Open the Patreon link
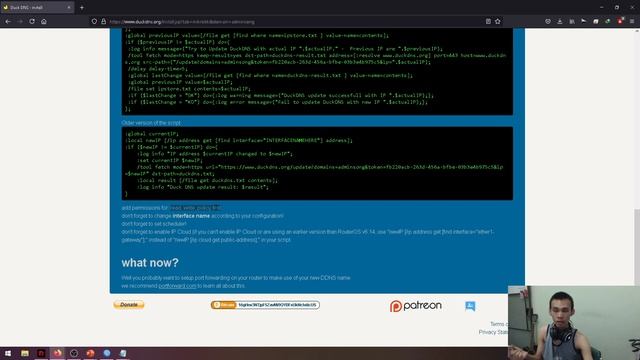The height and width of the screenshot is (360, 640). point(416,306)
